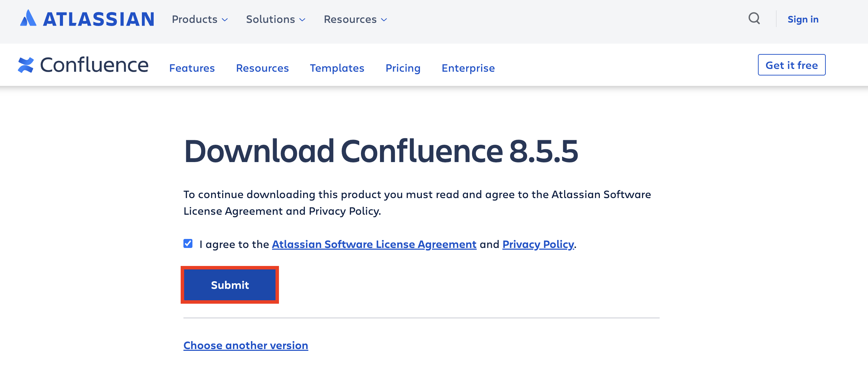The image size is (868, 365).
Task: Expand the top Resources dropdown
Action: pyautogui.click(x=355, y=19)
